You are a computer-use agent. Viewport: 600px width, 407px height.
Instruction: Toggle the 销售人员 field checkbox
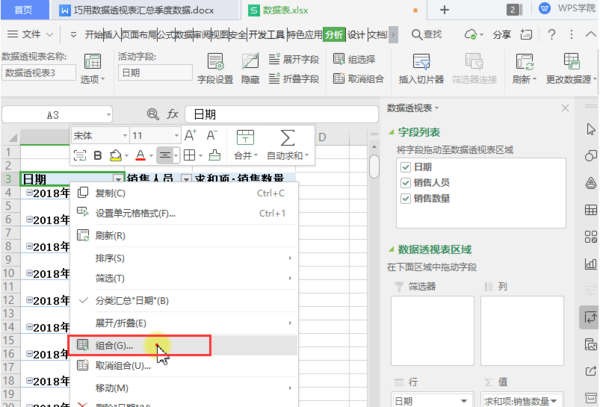406,183
